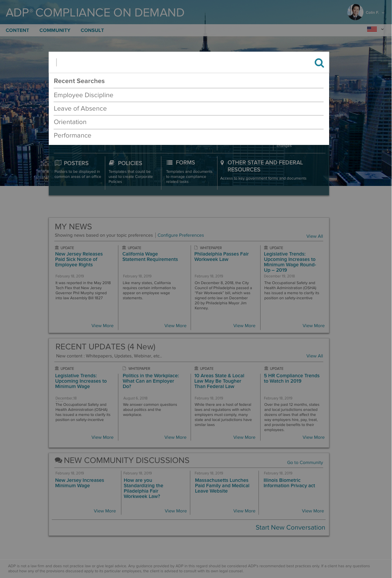The height and width of the screenshot is (578, 392).
Task: Open Configure Preferences link
Action: 181,235
